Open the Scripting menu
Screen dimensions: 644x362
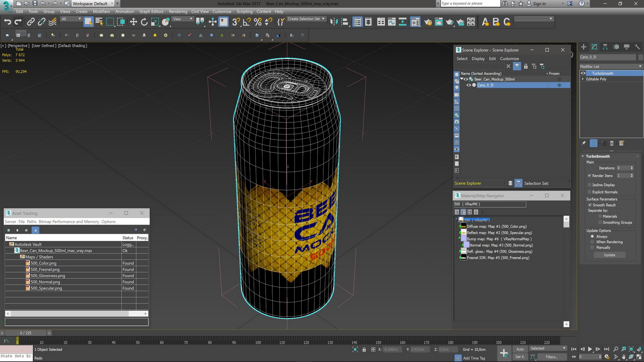click(x=245, y=11)
